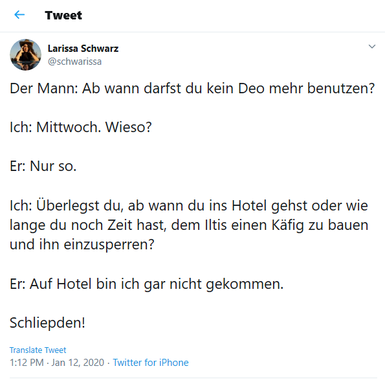Click the Tweet header title
The image size is (385, 386).
(x=64, y=15)
